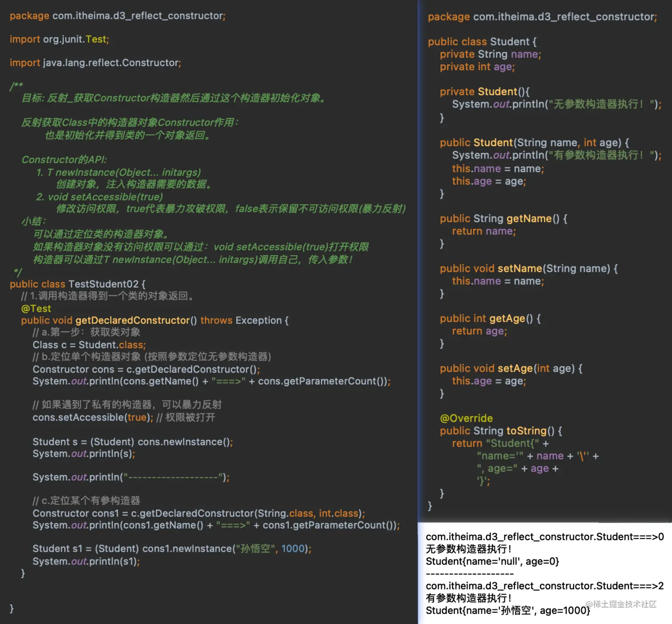Click the 'cons1.newInstance("孙悟空", 1000);' line

[x=172, y=548]
